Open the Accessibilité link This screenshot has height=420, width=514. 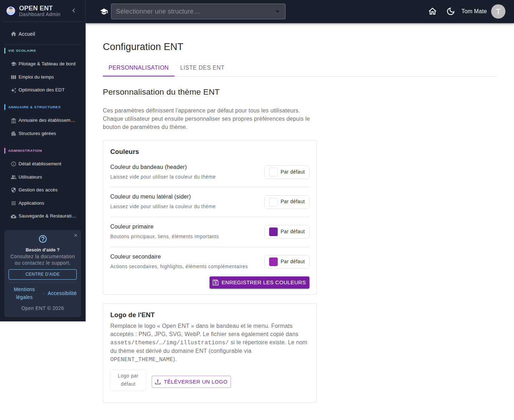[x=62, y=293]
